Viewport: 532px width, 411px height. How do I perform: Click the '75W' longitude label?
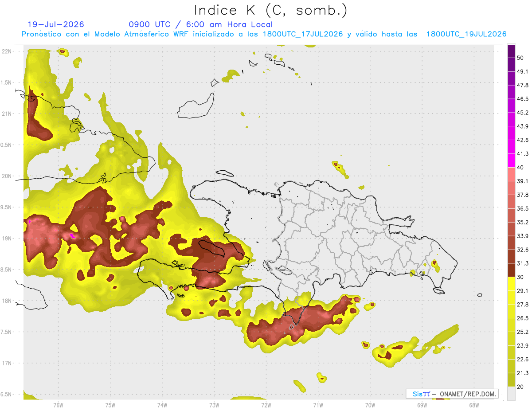pyautogui.click(x=110, y=405)
